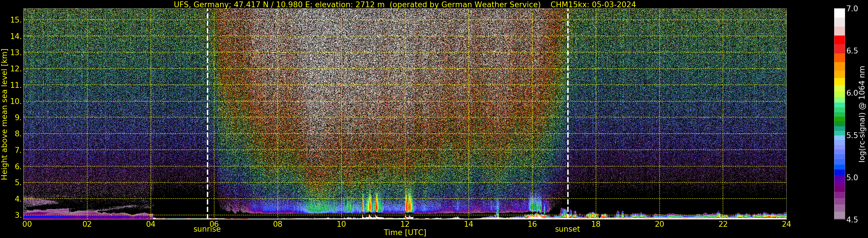Click height axis tick '11.'
868x238 pixels.
(16, 85)
